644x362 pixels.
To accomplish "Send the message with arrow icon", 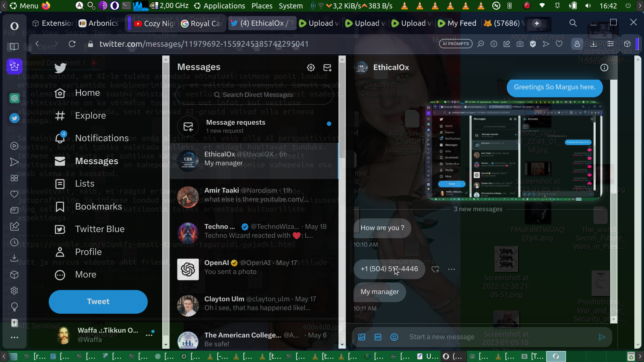I will pyautogui.click(x=602, y=337).
